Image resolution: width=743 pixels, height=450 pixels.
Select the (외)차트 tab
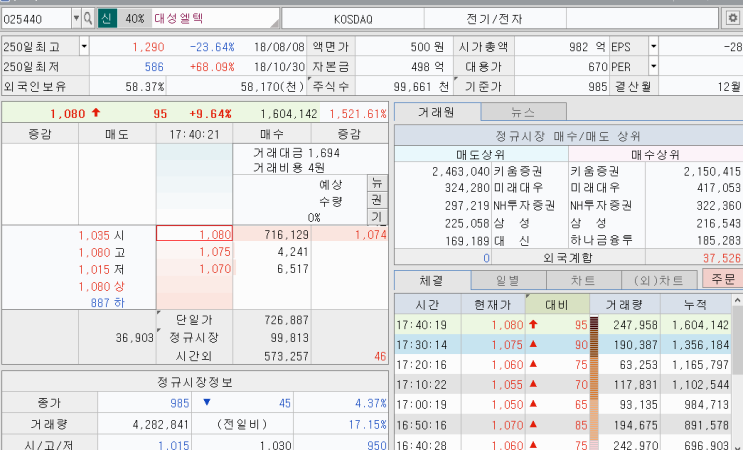(x=659, y=280)
